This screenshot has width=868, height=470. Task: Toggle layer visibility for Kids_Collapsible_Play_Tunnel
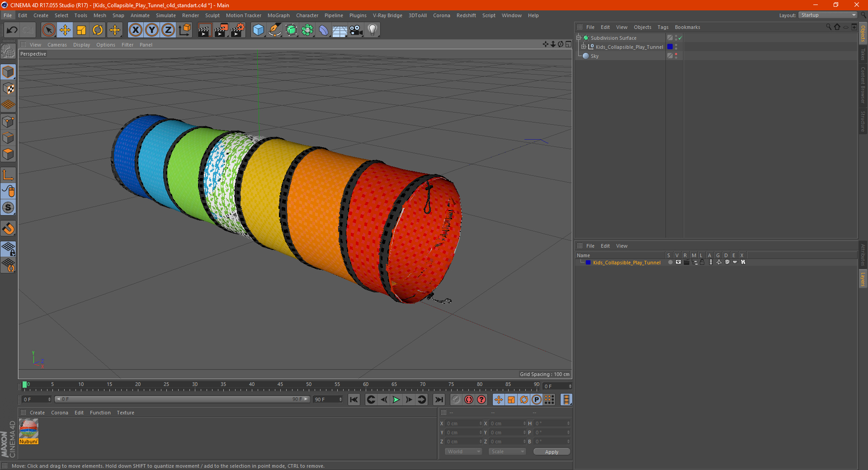[678, 262]
